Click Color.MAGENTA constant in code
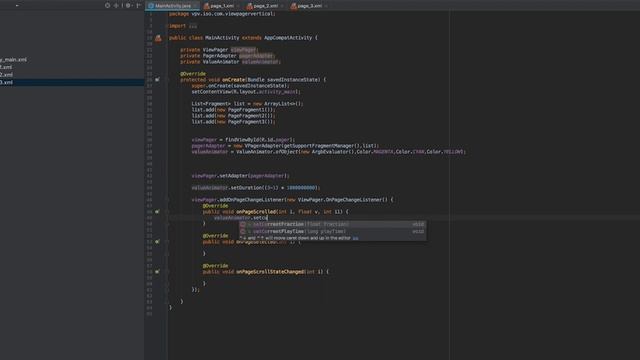 376,152
